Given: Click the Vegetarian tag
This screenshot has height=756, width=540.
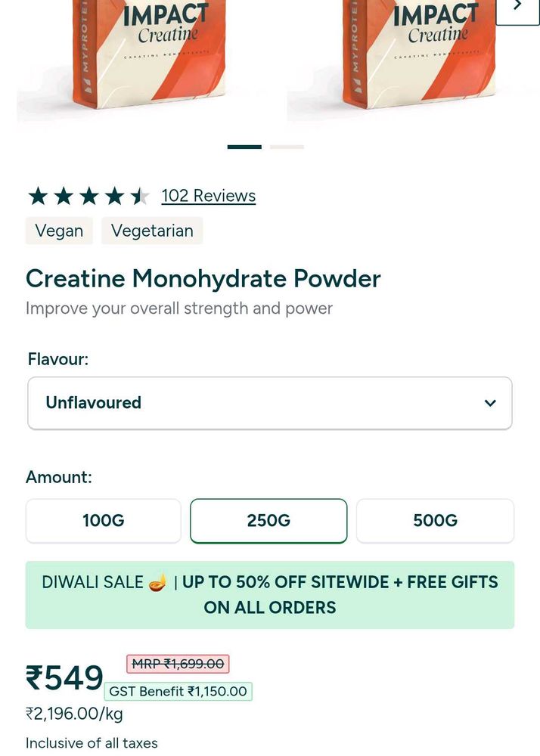Looking at the screenshot, I should point(152,231).
